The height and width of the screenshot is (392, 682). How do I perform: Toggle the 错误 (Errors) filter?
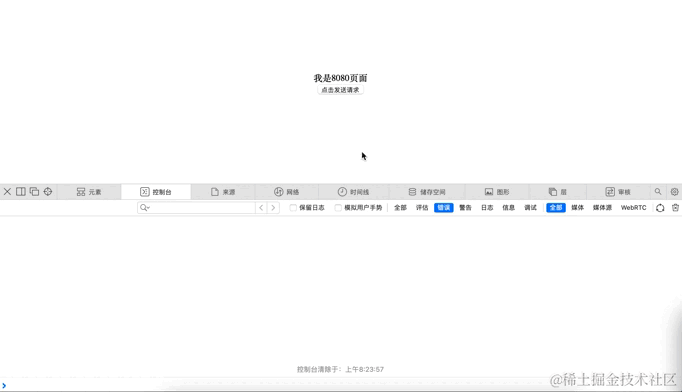(x=444, y=208)
